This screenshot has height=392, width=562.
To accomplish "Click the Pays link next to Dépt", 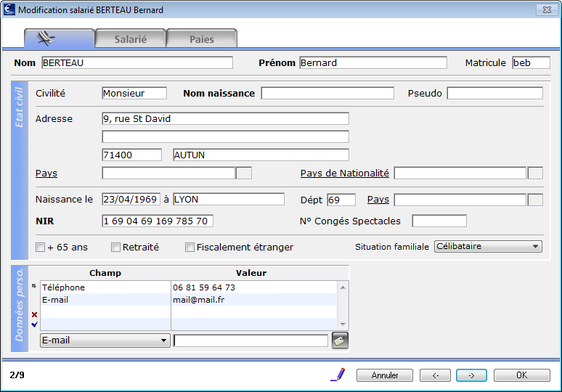I will (x=378, y=200).
